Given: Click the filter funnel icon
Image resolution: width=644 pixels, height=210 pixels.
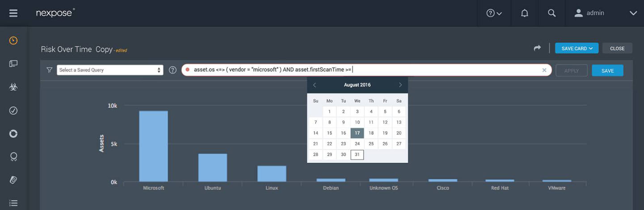Looking at the screenshot, I should (x=49, y=70).
